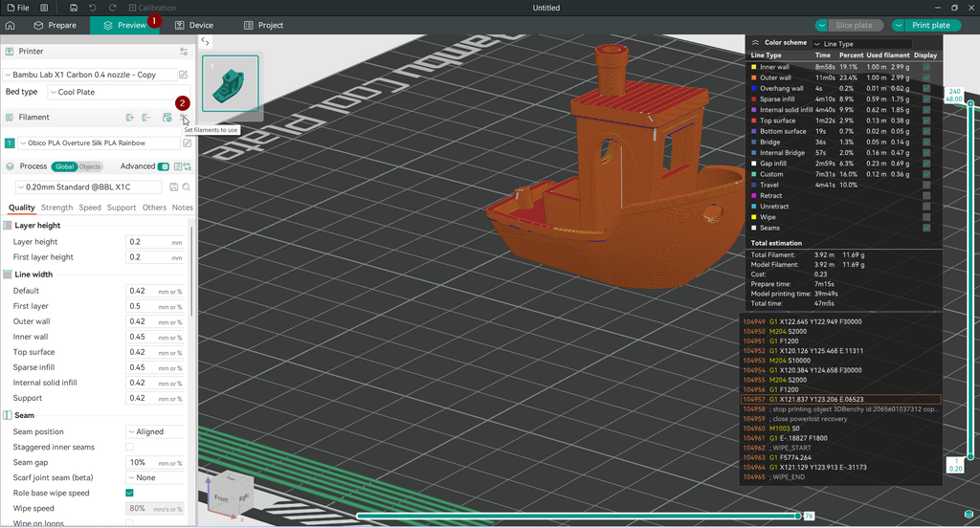Select the plate 1 Benchy thumbnail
This screenshot has width=980, height=528.
coord(231,83)
